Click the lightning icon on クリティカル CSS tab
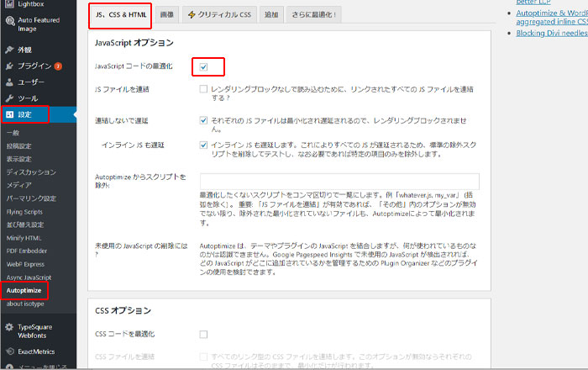This screenshot has height=370, width=588. click(192, 14)
